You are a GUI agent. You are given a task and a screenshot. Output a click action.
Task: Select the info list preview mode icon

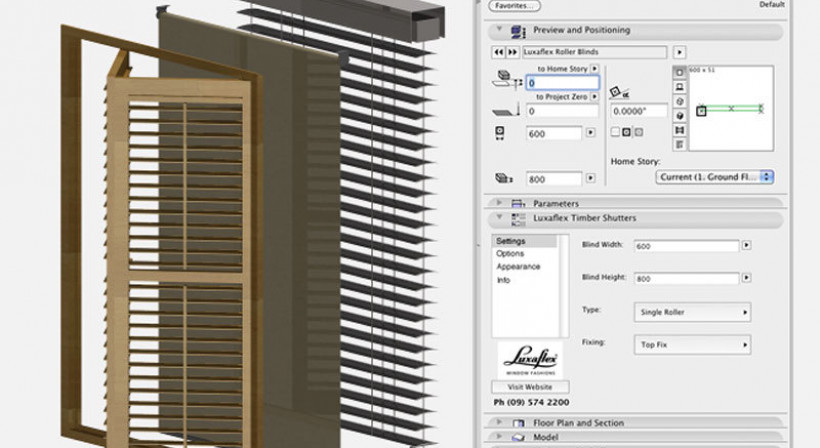680,144
